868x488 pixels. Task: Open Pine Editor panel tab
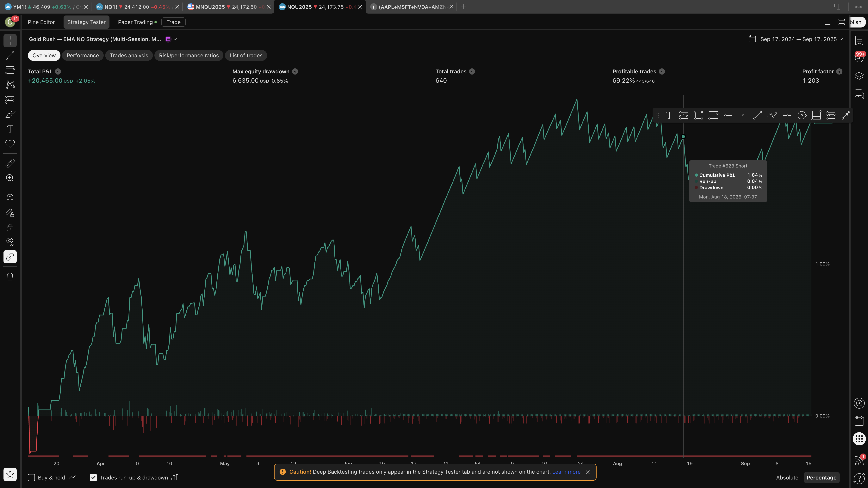coord(41,22)
